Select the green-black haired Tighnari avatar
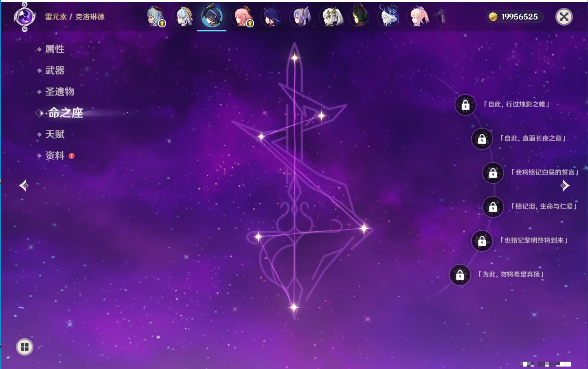588x369 pixels. [x=359, y=17]
